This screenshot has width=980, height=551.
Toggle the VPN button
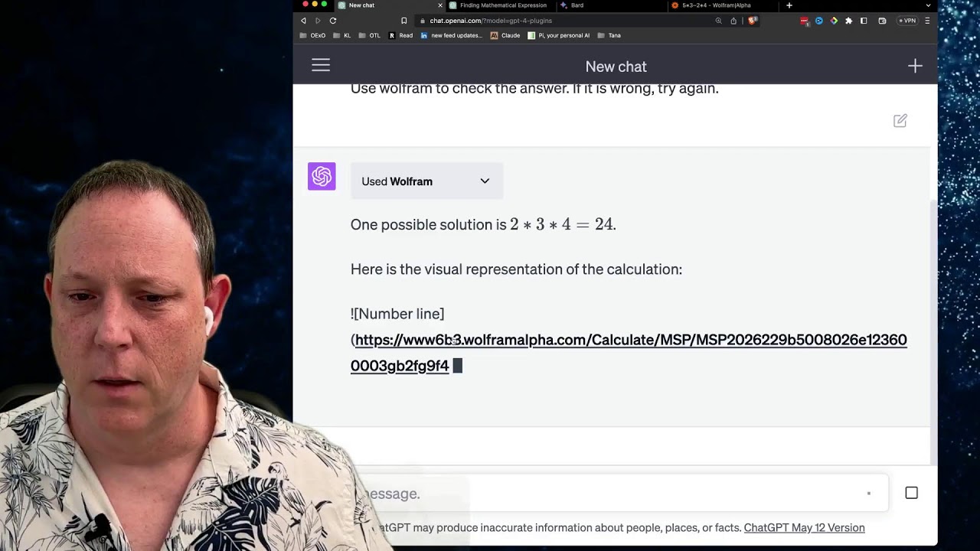pos(907,21)
